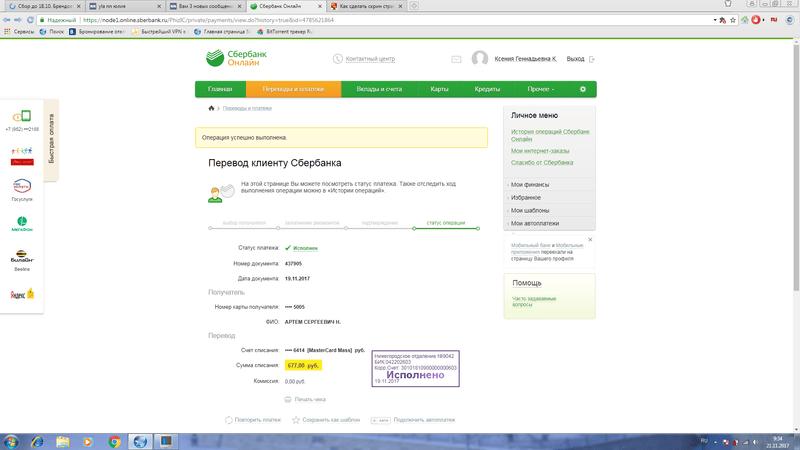Switch to the Как сделать скрин browser tab
Screen dimensions: 800x450
[366, 6]
